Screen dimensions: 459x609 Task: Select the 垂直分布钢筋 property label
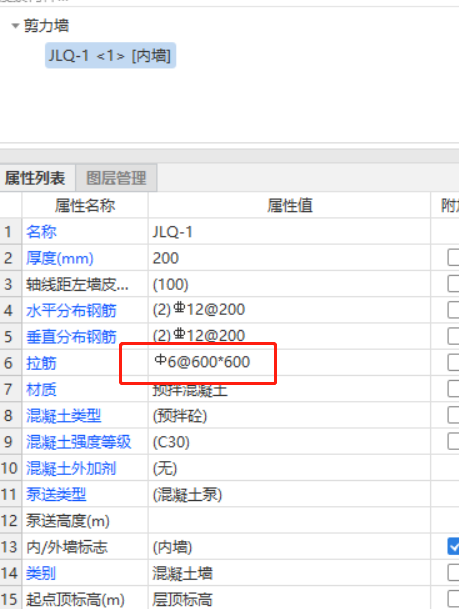click(71, 337)
